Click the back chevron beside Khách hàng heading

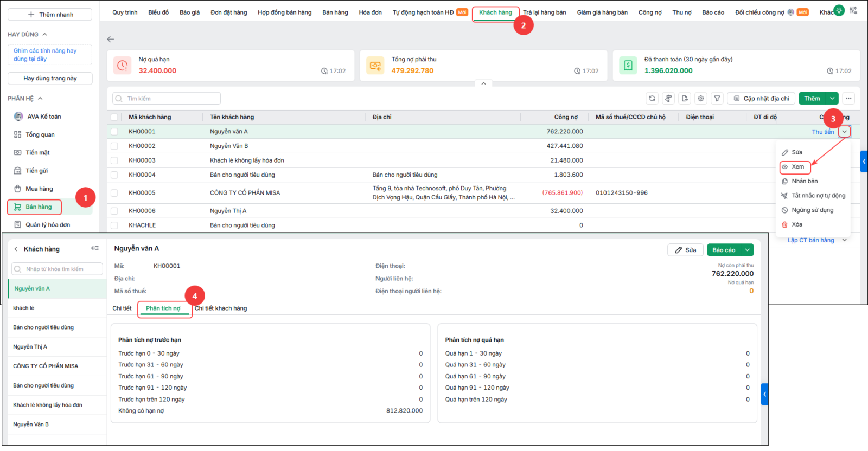16,249
